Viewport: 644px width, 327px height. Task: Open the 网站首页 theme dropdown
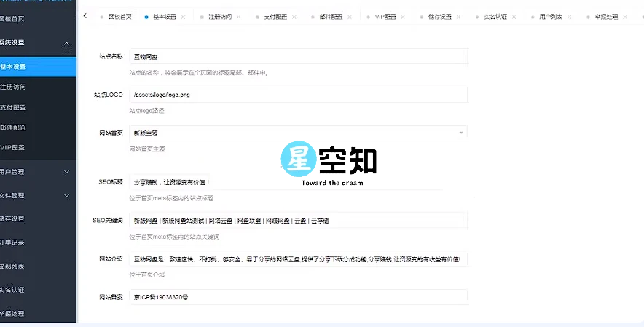(298, 133)
